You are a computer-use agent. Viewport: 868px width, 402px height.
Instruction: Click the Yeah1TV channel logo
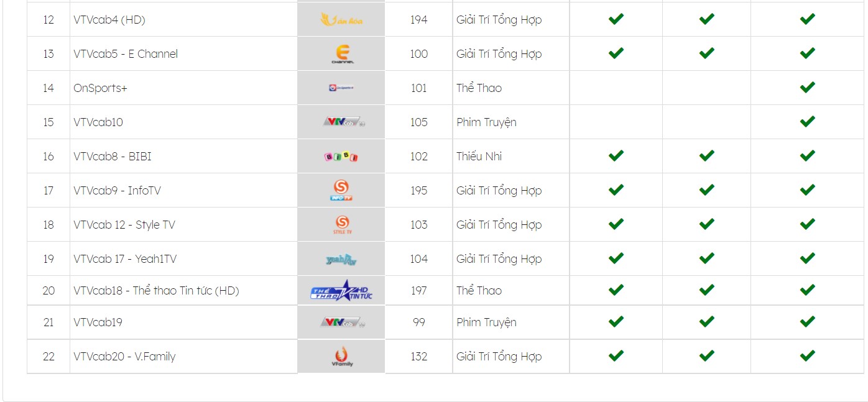tap(341, 259)
